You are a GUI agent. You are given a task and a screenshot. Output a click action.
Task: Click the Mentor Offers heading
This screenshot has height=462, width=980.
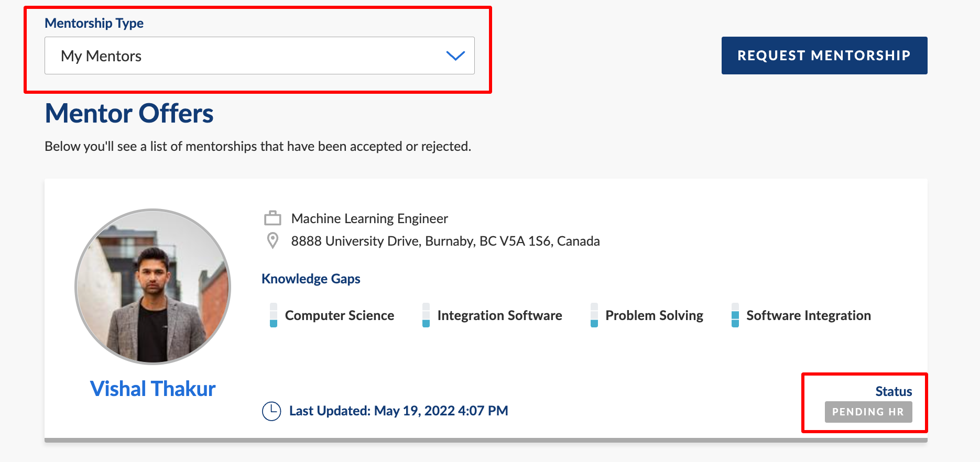[129, 113]
